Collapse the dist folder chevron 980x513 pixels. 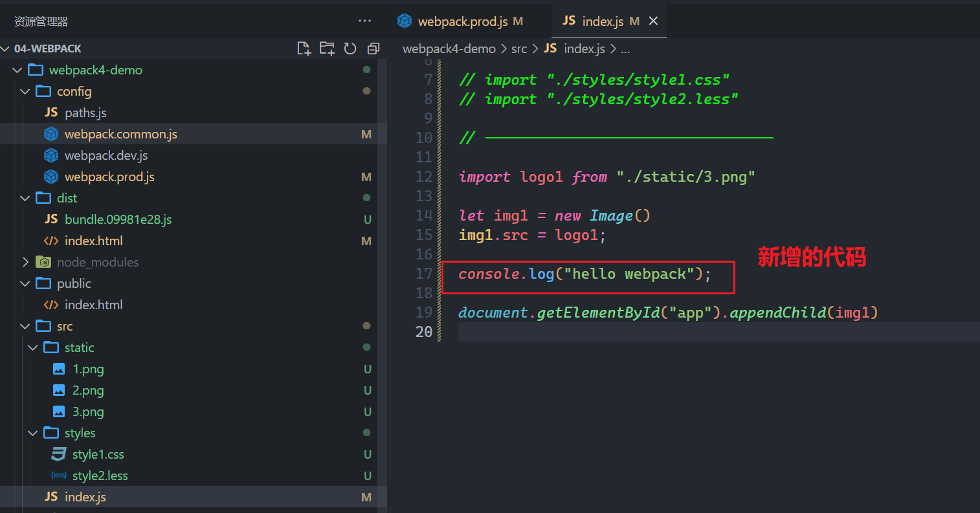(25, 198)
